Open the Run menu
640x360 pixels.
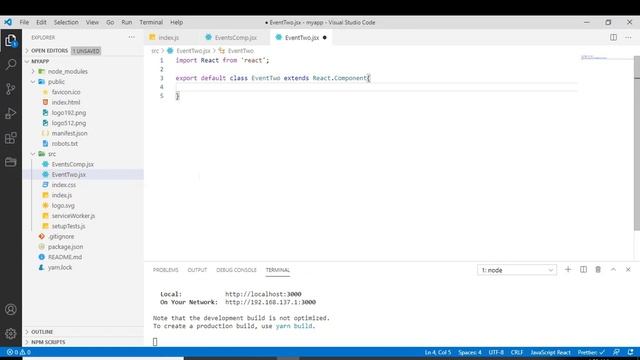pos(127,22)
